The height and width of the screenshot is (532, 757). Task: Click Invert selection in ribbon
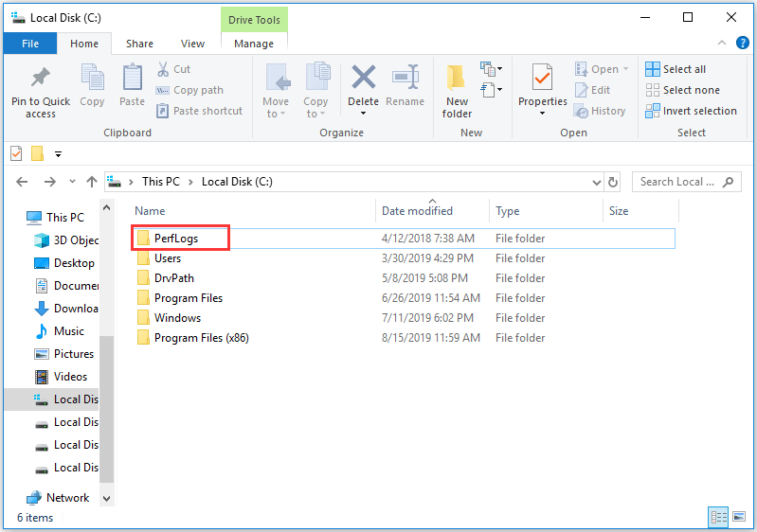click(691, 111)
